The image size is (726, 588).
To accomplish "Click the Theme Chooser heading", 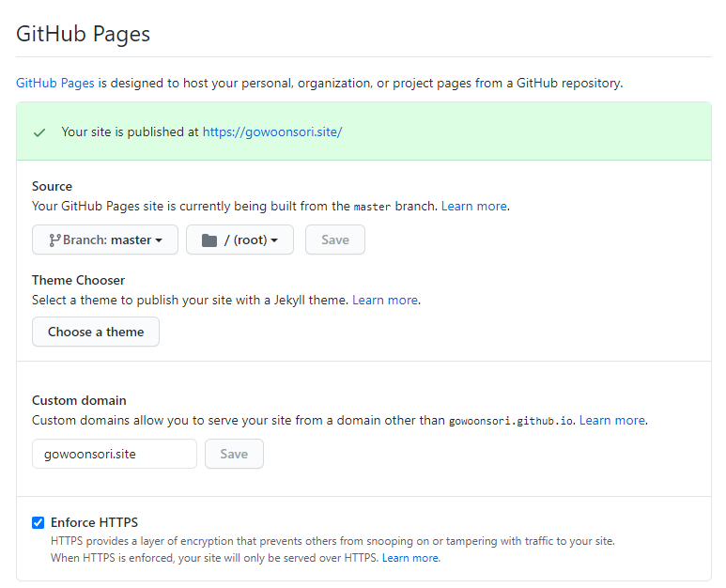I will coord(78,280).
